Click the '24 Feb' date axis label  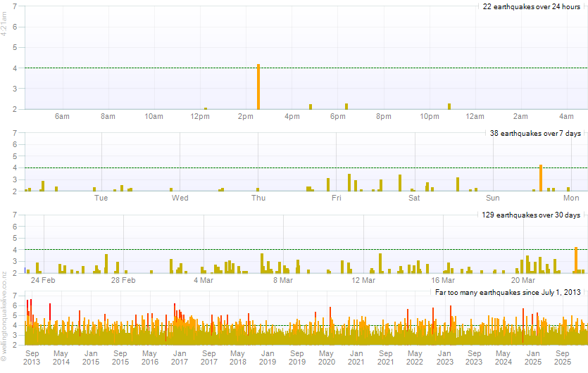[44, 280]
